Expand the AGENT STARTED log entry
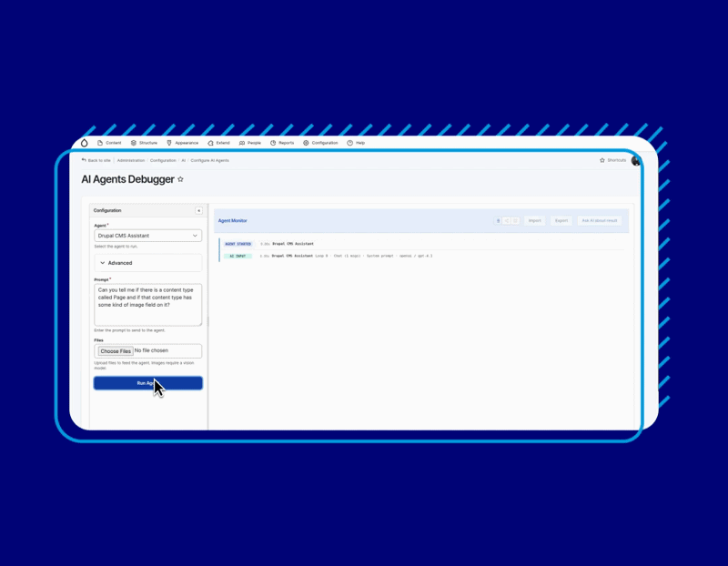 pos(237,243)
